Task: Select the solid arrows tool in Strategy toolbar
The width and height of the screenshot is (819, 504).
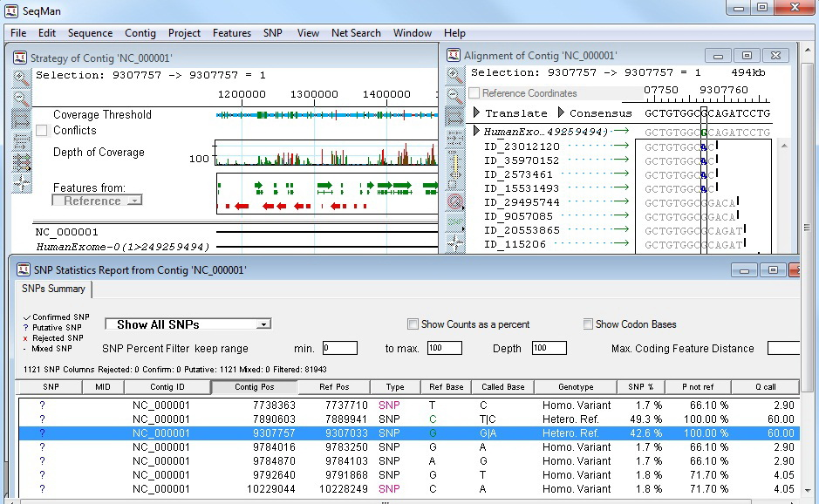Action: [21, 119]
